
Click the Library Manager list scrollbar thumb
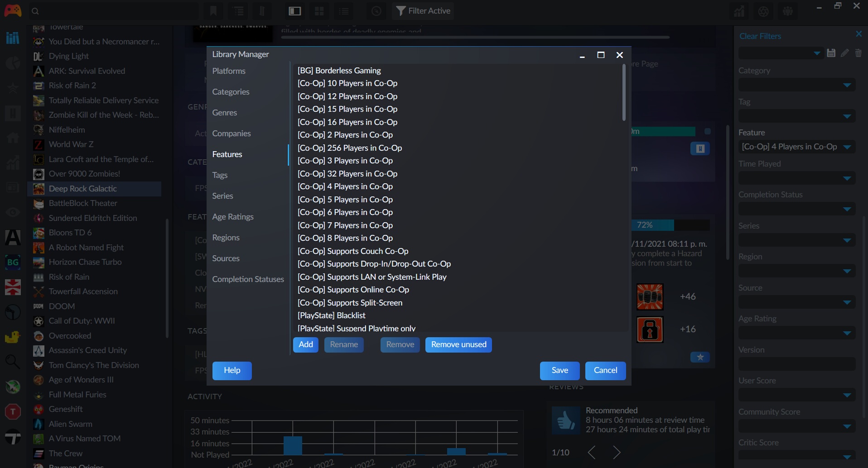(x=624, y=92)
